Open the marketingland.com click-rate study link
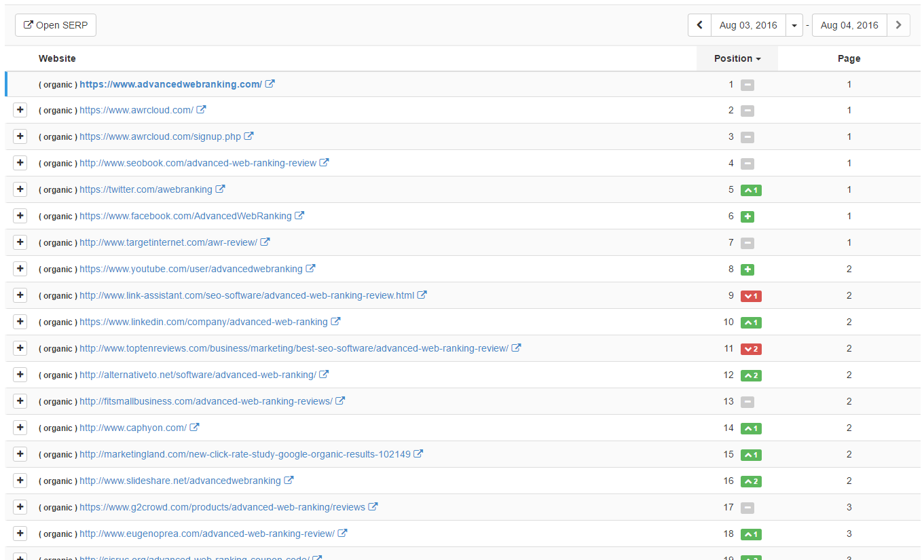Screen dimensions: 924x560 click(245, 454)
